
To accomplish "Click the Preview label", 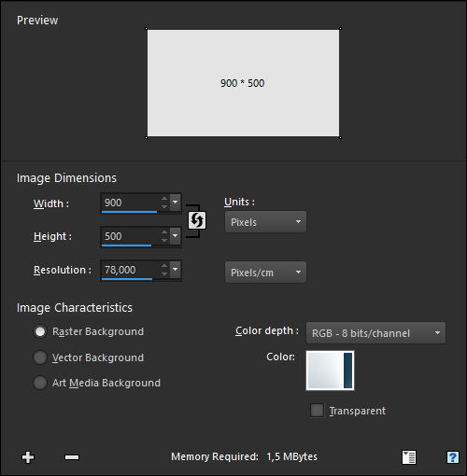I will [37, 21].
